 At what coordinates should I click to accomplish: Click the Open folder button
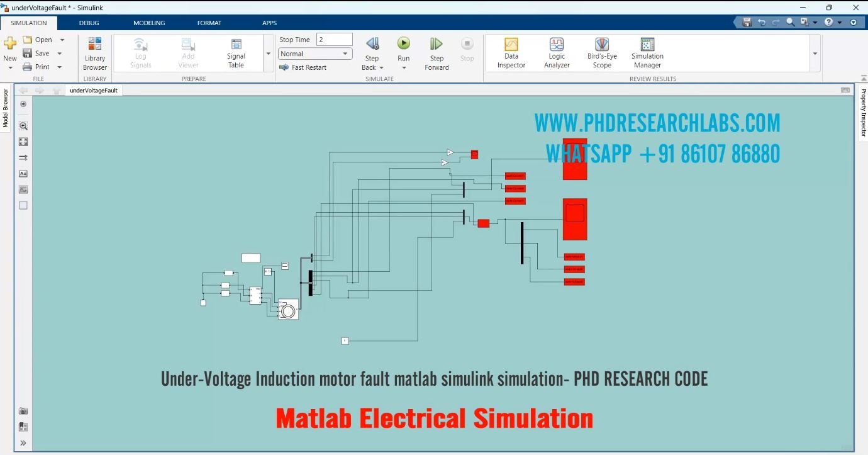(x=37, y=40)
